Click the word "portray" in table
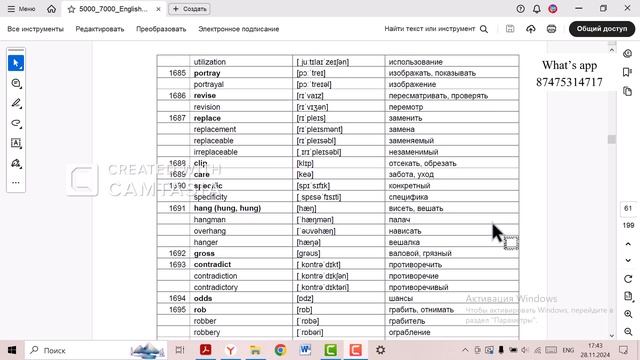This screenshot has height=360, width=640. 207,73
